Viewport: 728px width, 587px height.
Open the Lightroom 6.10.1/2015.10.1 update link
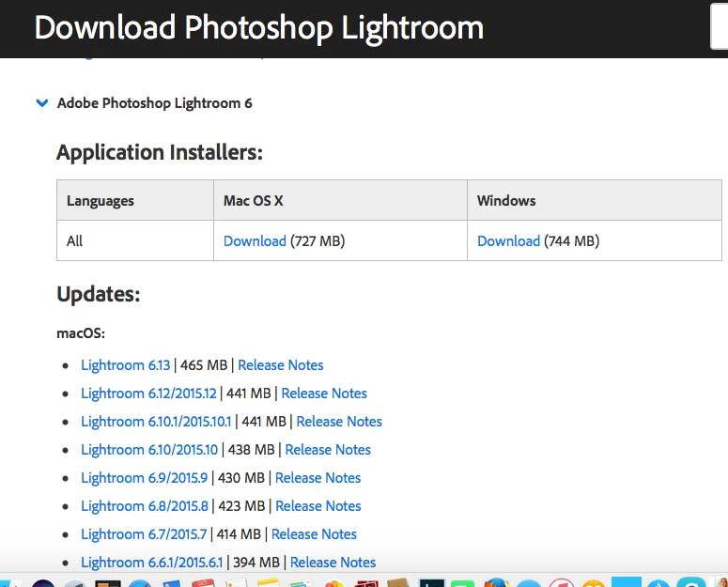click(156, 422)
